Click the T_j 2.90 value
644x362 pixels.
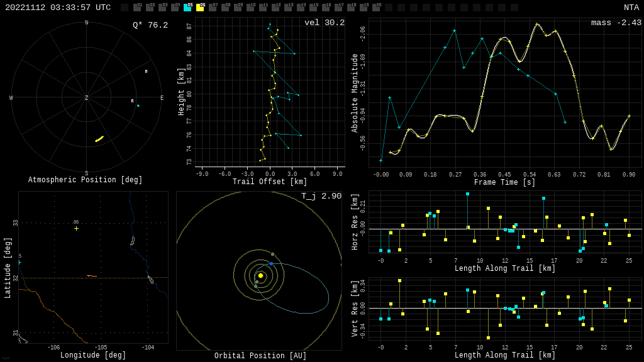coord(321,197)
